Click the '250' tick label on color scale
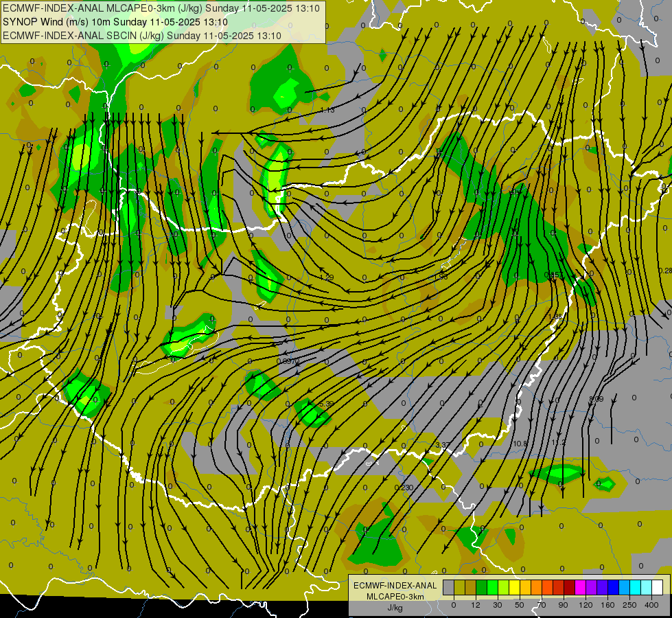 point(629,605)
